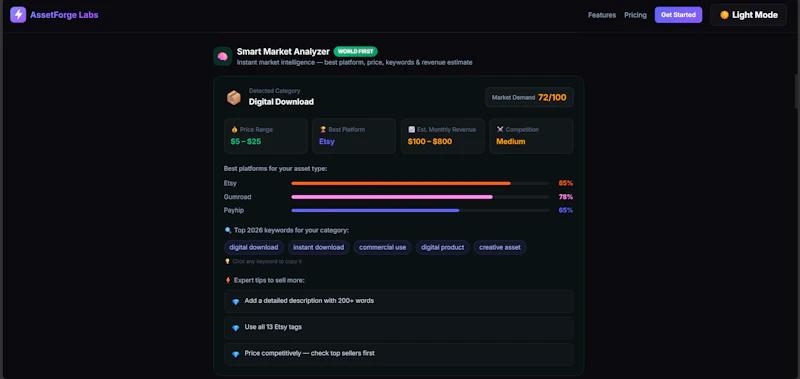The height and width of the screenshot is (379, 800).
Task: Select the 'Price competitively' tip row
Action: click(x=398, y=353)
